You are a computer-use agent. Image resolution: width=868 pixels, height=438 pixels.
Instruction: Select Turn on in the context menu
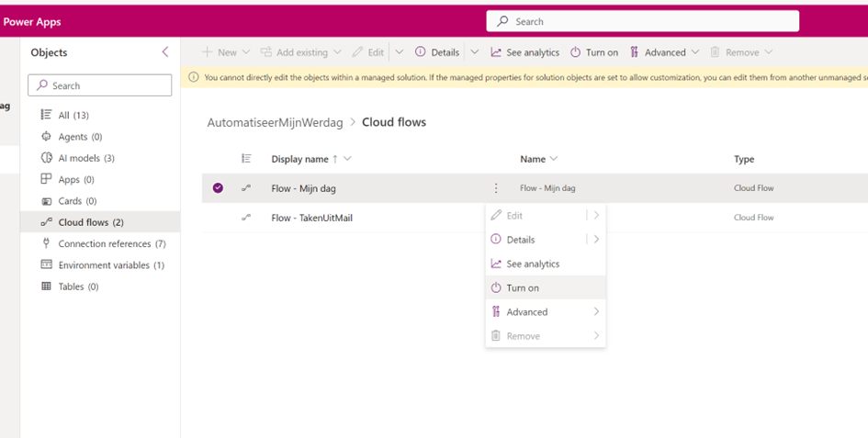[546, 287]
